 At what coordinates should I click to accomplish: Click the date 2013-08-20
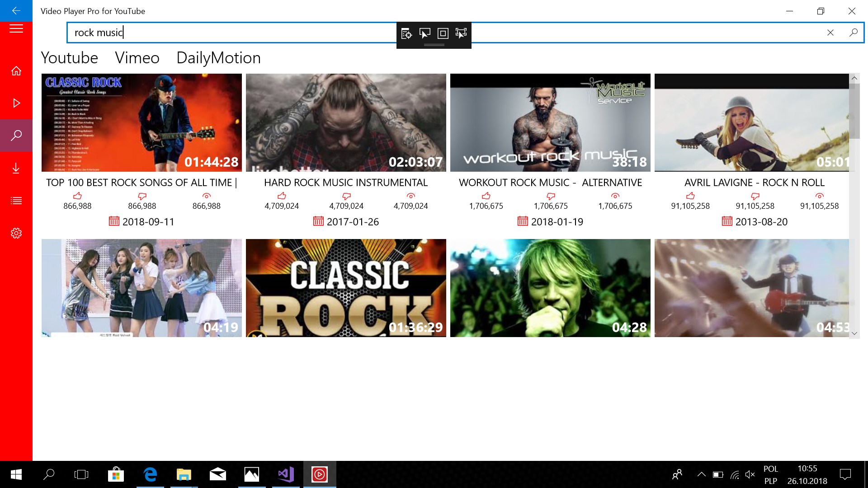pyautogui.click(x=761, y=222)
